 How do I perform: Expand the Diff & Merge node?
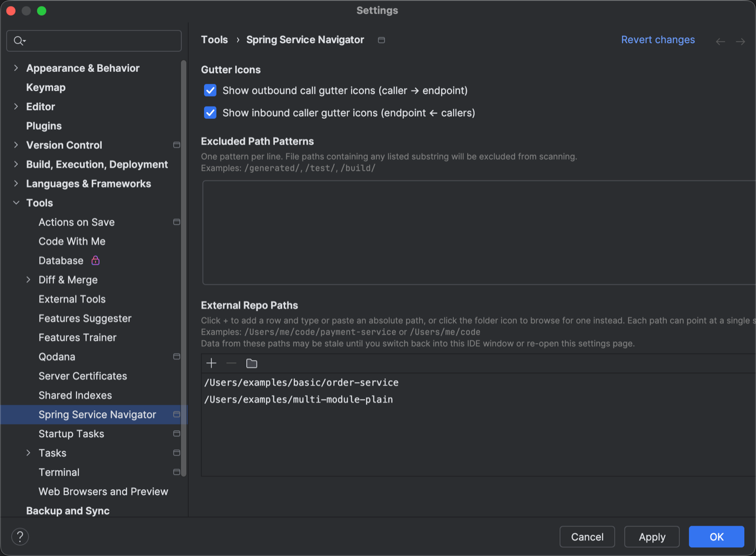29,280
